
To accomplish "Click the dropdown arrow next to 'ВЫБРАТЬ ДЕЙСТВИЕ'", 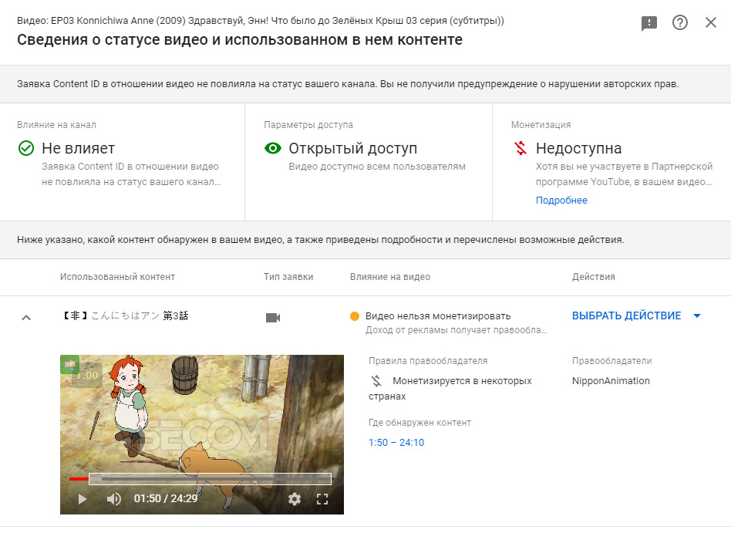I will point(697,315).
